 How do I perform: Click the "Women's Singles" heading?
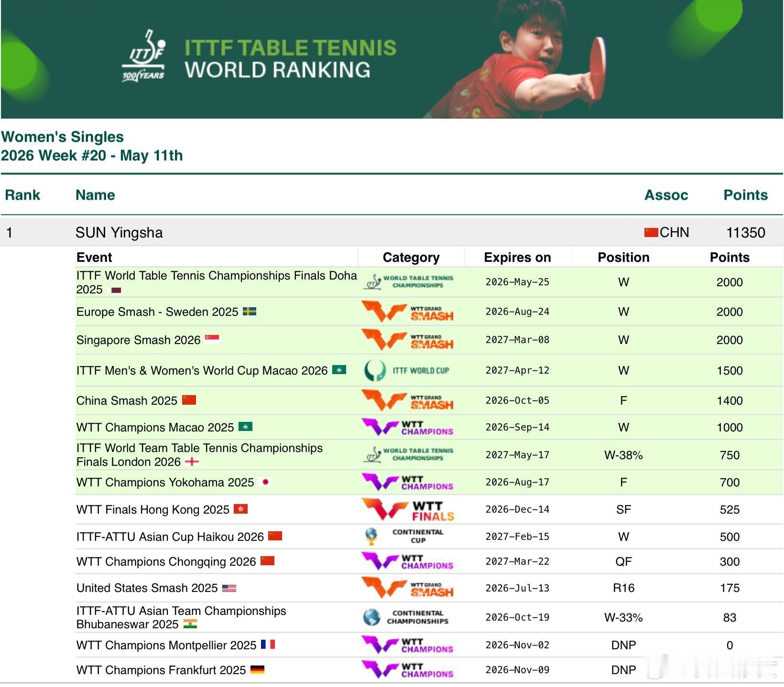62,137
